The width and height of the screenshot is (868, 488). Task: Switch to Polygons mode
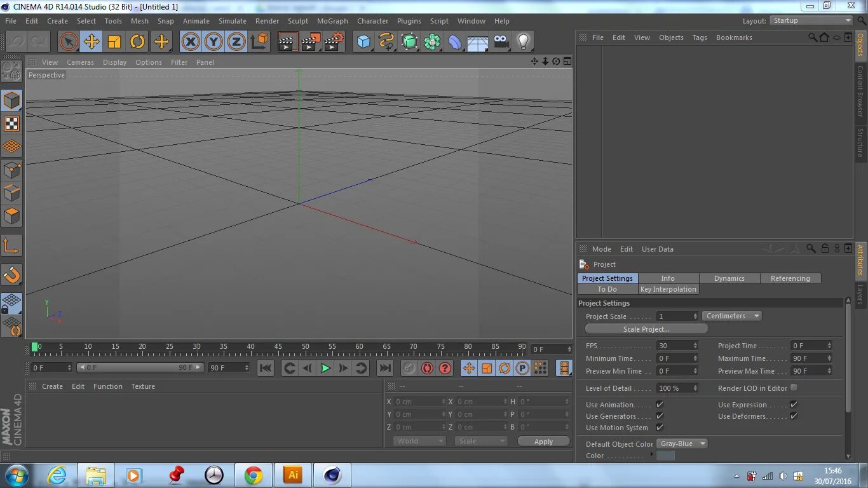point(11,215)
